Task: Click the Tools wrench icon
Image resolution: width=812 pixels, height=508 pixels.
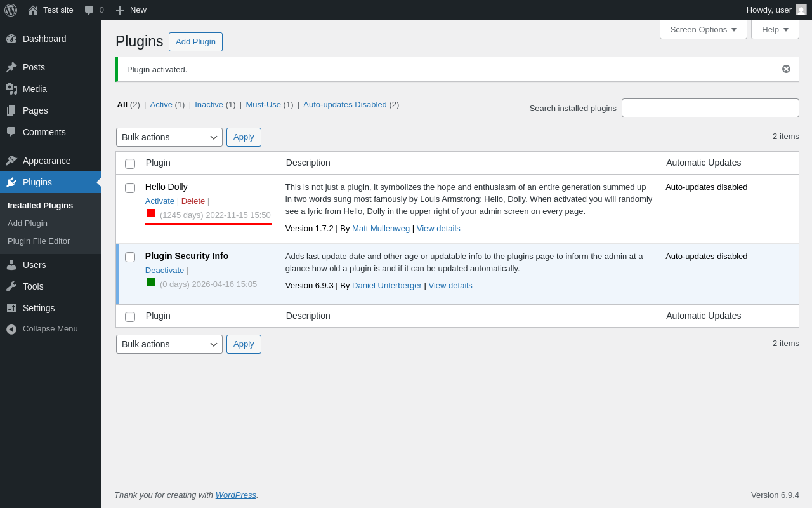Action: 11,286
